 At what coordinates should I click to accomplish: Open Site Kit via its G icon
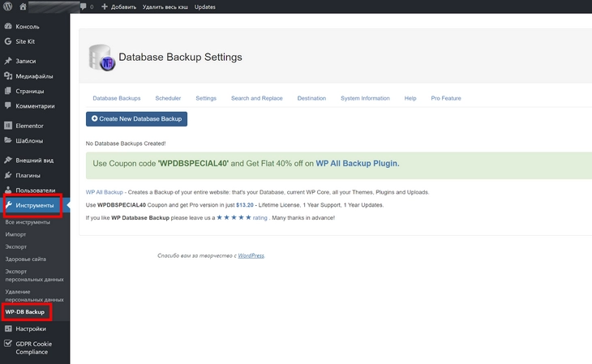(x=8, y=41)
